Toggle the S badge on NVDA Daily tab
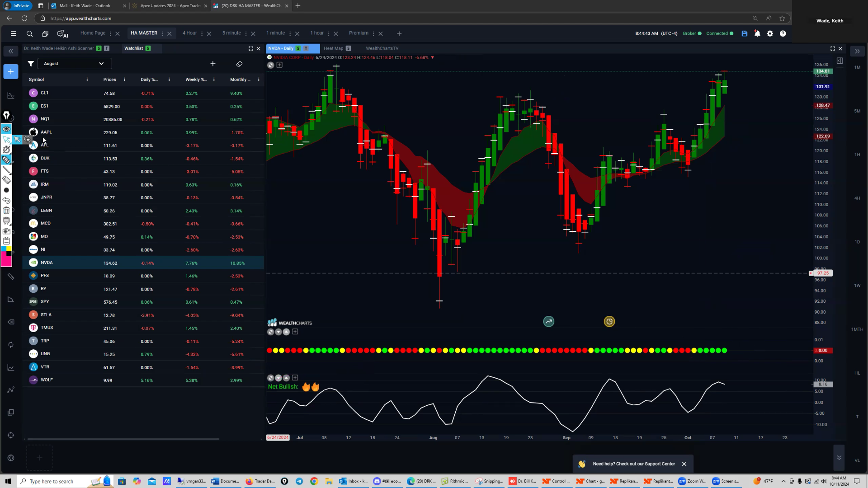This screenshot has height=488, width=868. tap(298, 48)
